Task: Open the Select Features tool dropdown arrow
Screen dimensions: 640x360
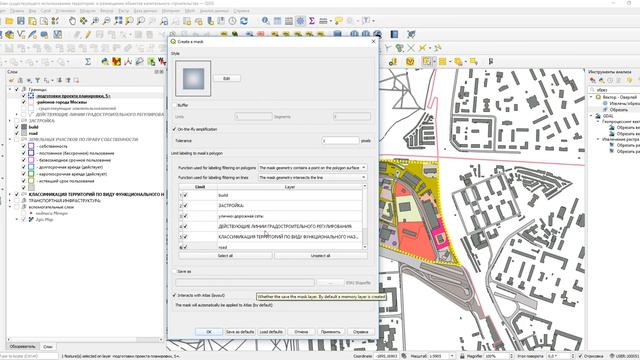Action: tap(434, 62)
